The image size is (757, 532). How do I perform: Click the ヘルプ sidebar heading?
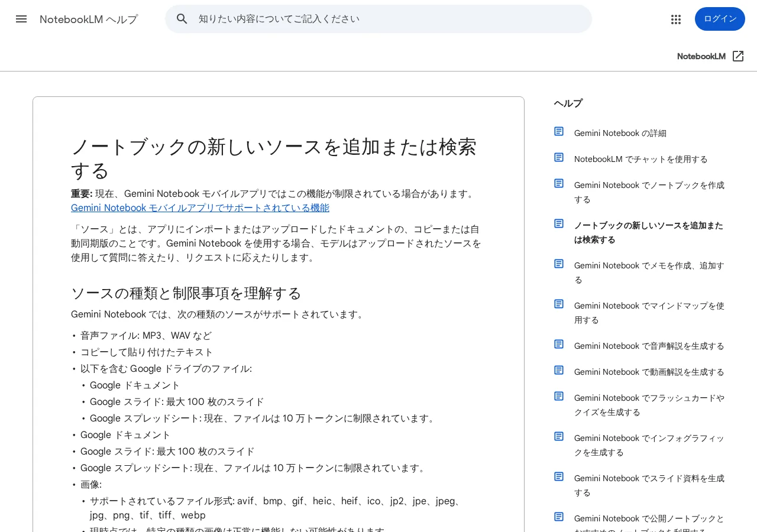[x=568, y=103]
